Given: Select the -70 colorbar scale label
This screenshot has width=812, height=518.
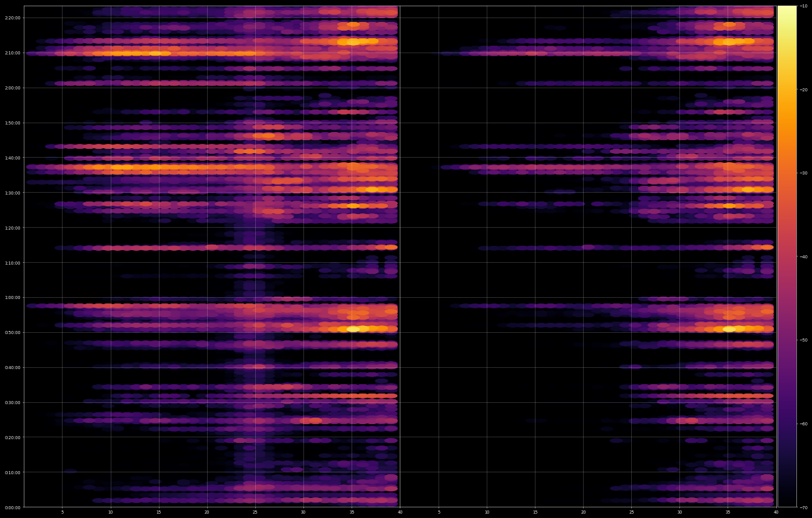Looking at the screenshot, I should pos(803,507).
